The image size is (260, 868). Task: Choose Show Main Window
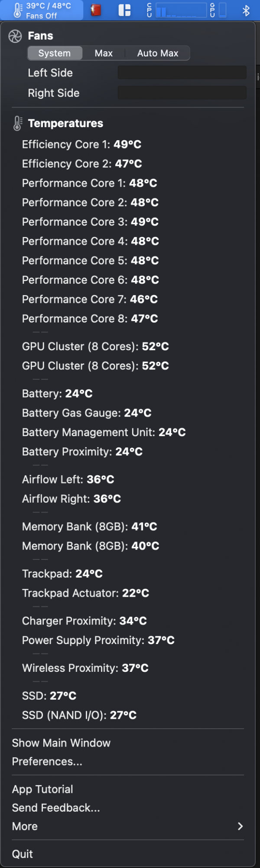[61, 743]
